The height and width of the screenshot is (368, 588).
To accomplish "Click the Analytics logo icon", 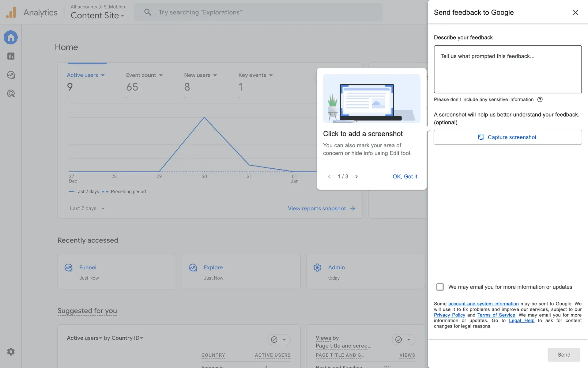I will click(x=11, y=13).
